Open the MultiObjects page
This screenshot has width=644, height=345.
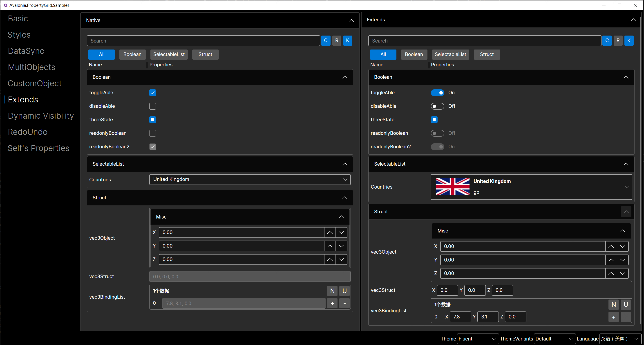point(31,67)
